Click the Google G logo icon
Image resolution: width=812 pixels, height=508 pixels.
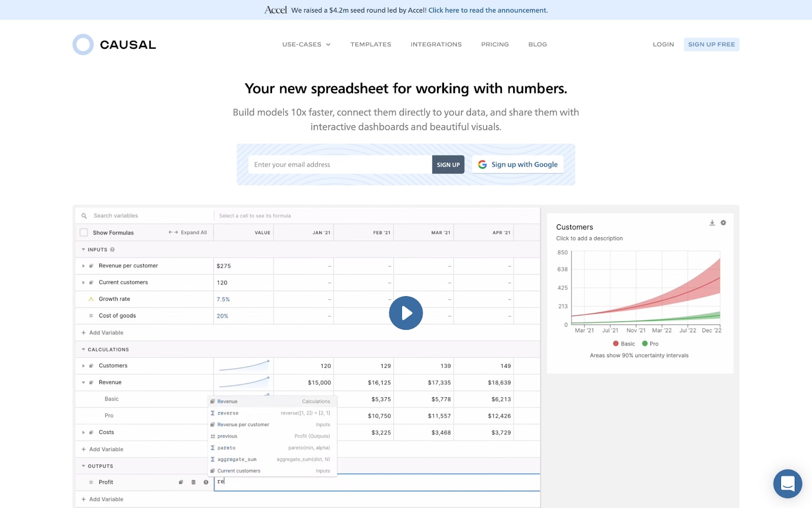[x=482, y=165]
